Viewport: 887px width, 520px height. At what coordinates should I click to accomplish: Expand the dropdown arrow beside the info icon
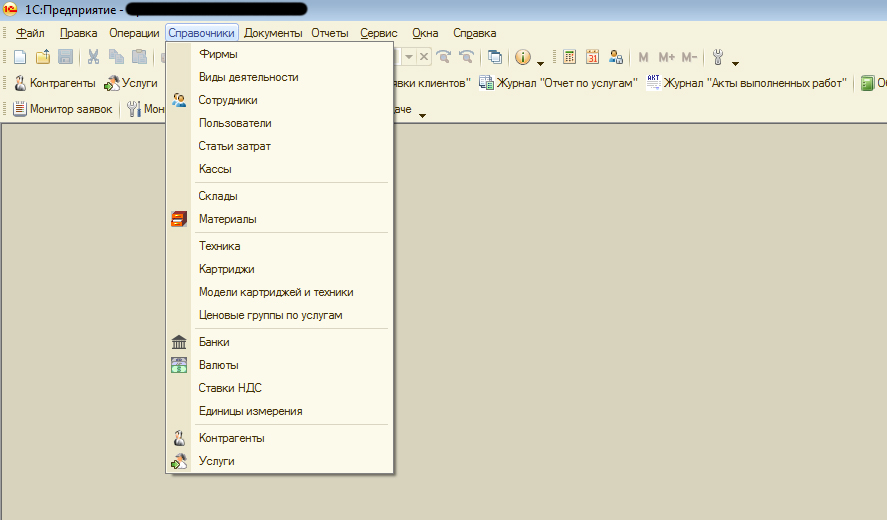tap(540, 60)
